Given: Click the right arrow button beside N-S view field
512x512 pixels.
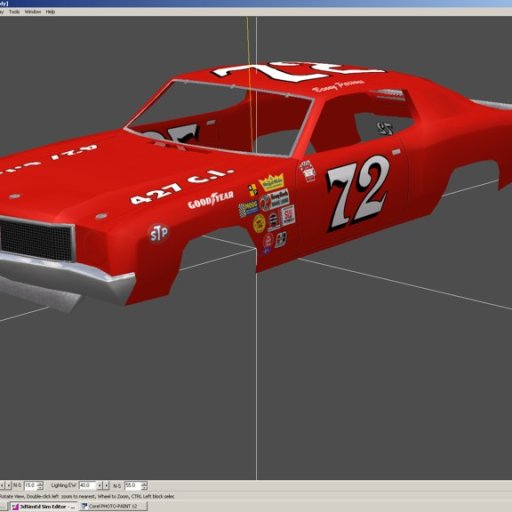Looking at the screenshot, I should (x=9, y=485).
